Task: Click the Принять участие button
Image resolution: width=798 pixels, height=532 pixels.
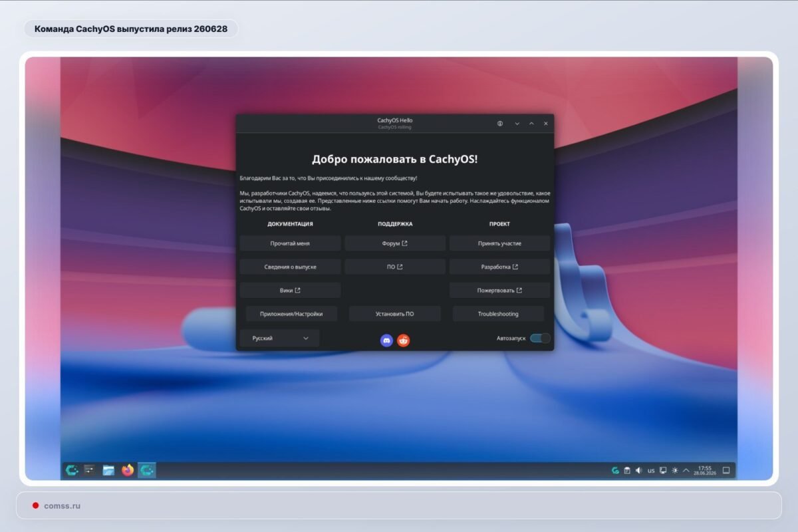Action: pyautogui.click(x=499, y=243)
